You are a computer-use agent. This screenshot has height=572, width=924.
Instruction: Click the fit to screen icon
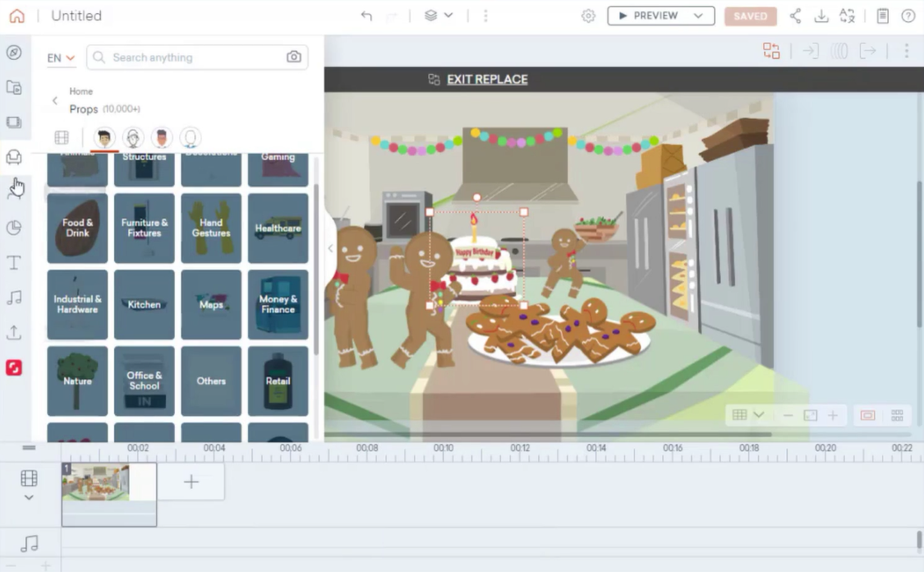point(811,416)
